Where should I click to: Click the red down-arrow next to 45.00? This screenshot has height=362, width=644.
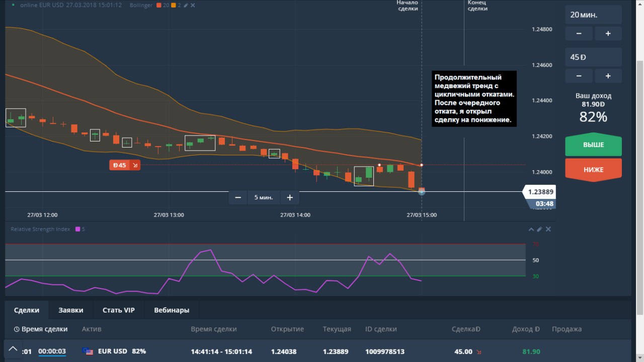478,352
